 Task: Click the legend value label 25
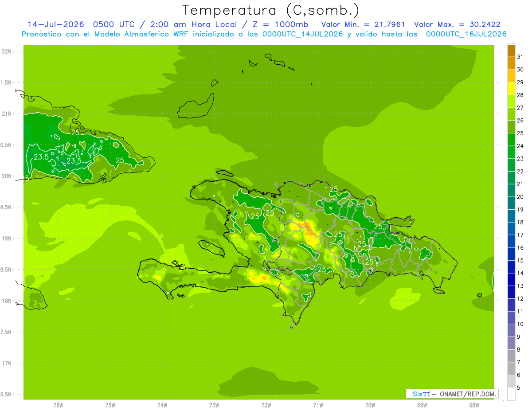click(520, 133)
